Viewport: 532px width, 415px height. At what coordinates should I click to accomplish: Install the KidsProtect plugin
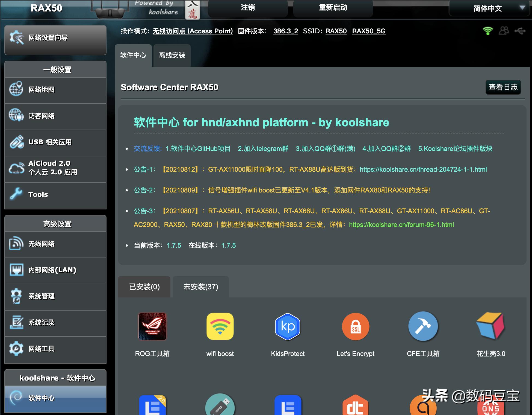[287, 327]
